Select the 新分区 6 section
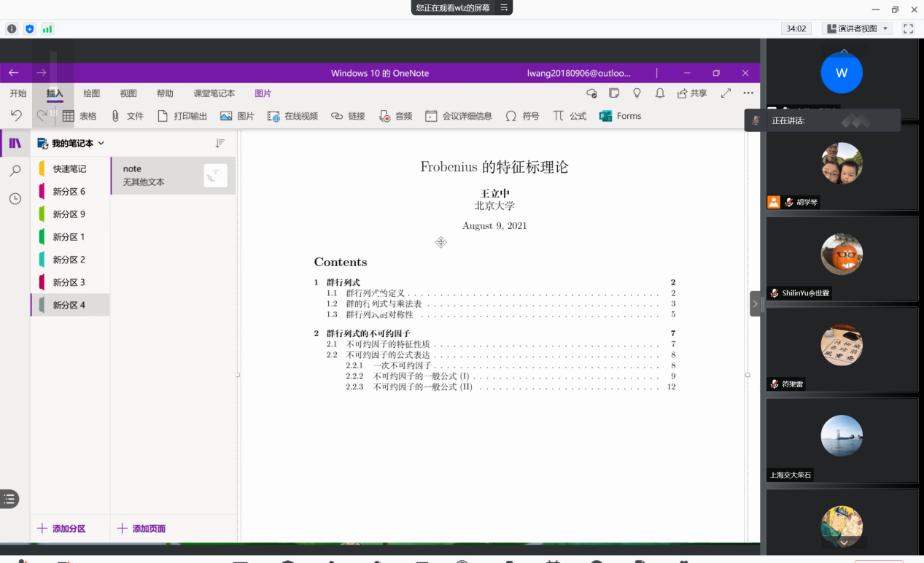Screen dimensions: 924x563 [x=69, y=192]
